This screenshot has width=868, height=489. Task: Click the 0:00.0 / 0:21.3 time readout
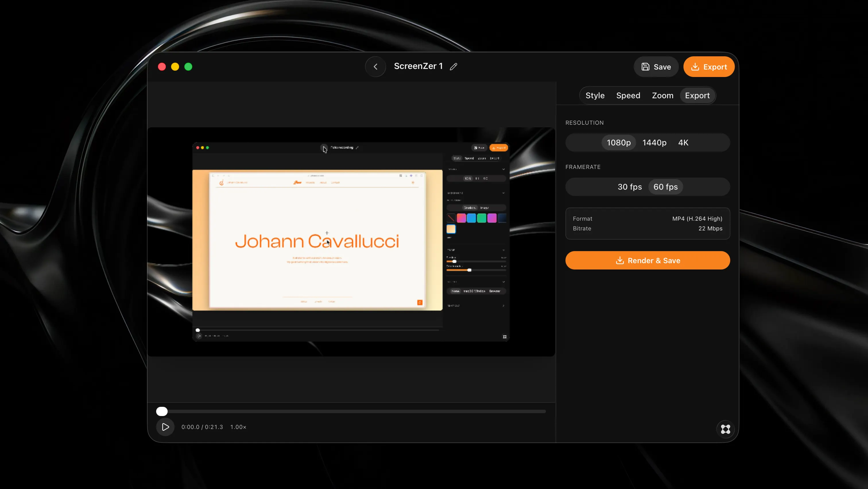pyautogui.click(x=202, y=427)
